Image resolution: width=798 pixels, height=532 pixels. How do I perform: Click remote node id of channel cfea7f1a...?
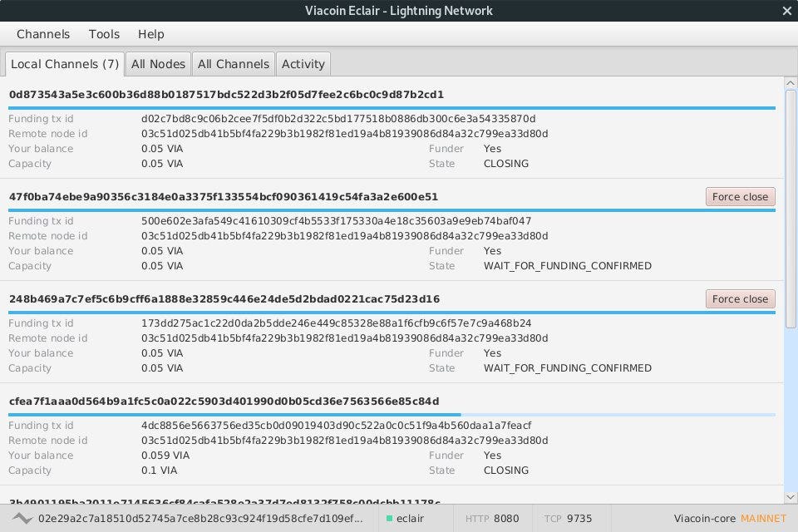click(344, 441)
